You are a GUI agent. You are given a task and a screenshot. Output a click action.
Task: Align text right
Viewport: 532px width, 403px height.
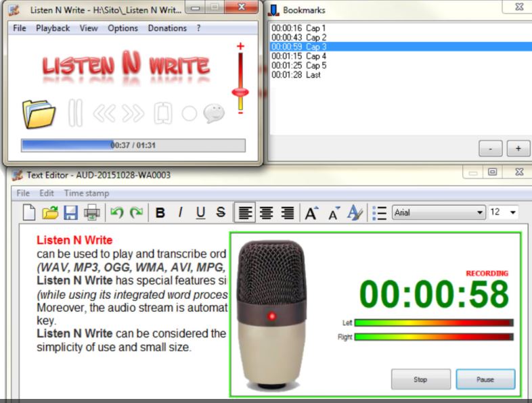tap(287, 213)
